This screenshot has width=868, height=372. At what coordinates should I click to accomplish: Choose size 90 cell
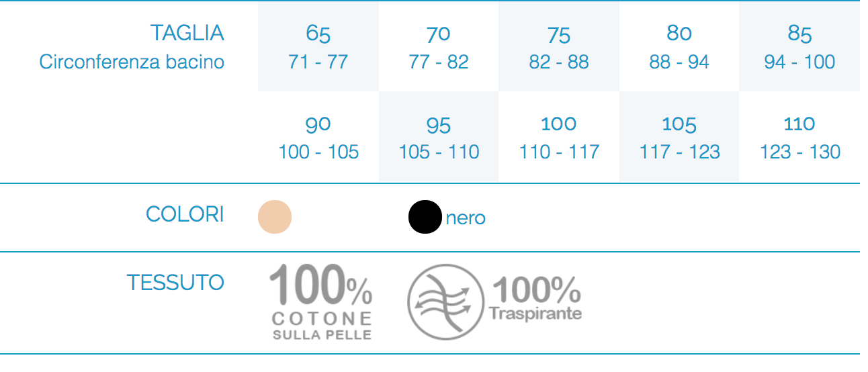point(318,137)
